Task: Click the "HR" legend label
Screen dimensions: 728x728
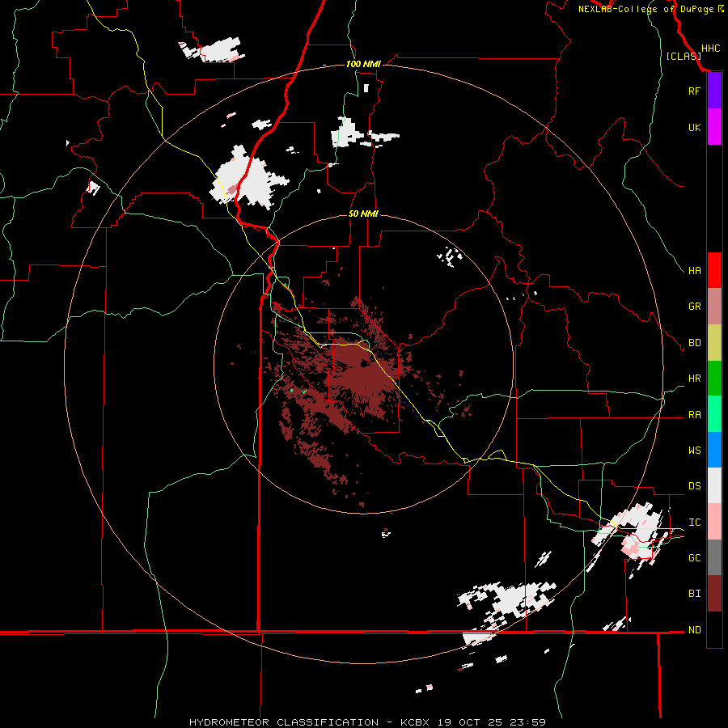Action: tap(694, 379)
